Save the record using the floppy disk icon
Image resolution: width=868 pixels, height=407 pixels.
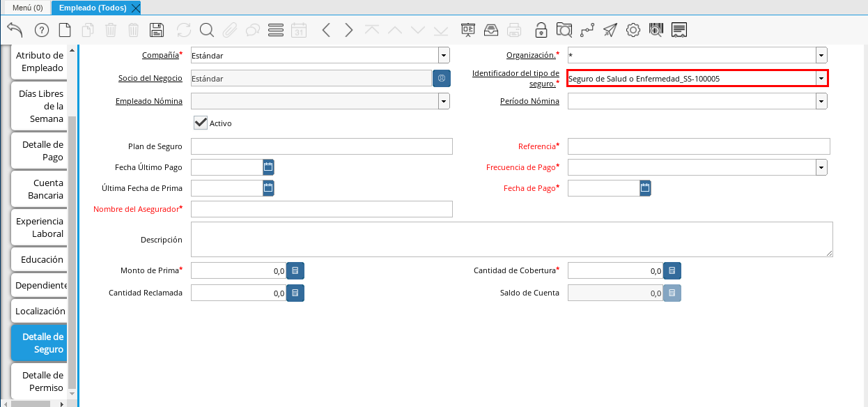157,30
